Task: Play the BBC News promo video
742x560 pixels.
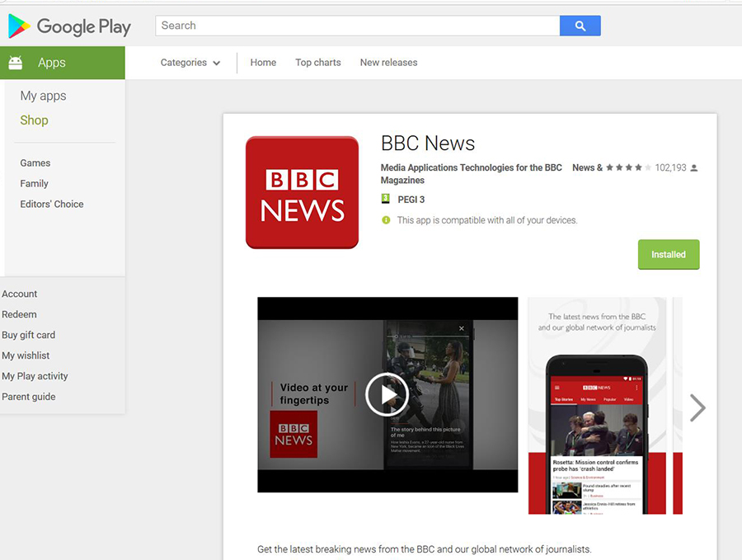Action: coord(387,395)
